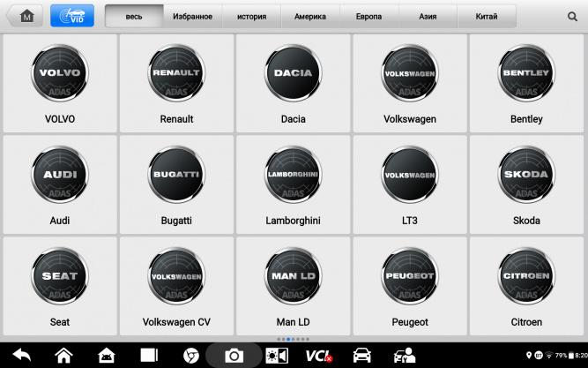Select the Skoda ADAS brand icon
This screenshot has width=588, height=368.
[x=526, y=175]
